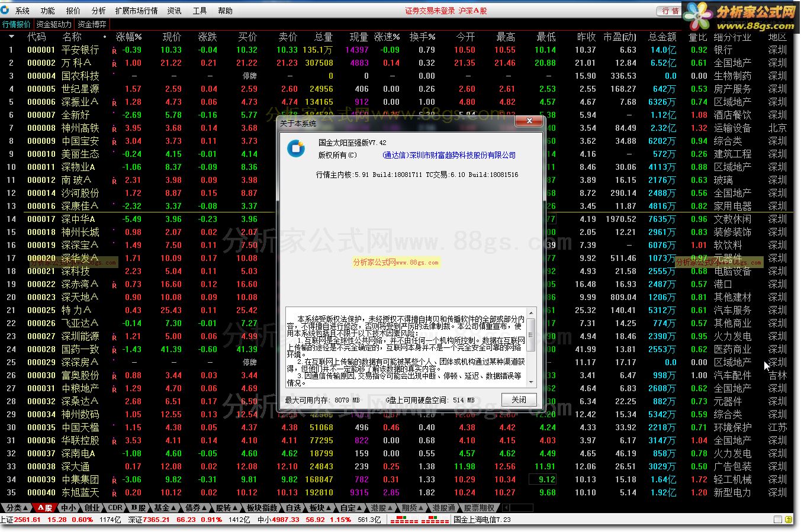Select the 东旭蓝天 stock row

(397, 492)
